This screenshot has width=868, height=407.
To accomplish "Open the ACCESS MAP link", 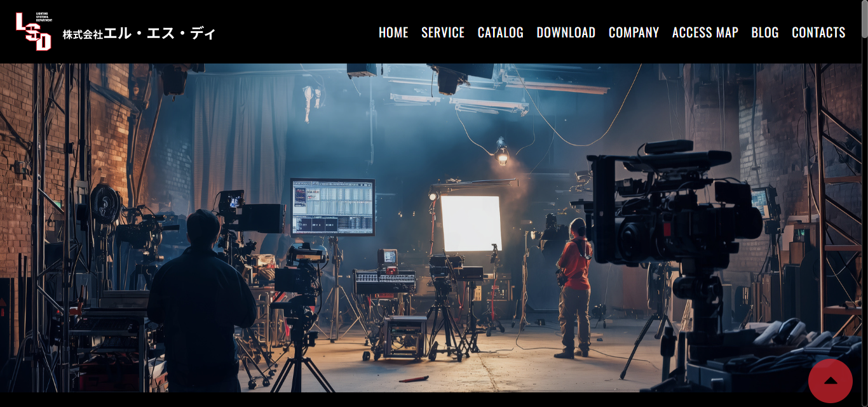I will pos(705,32).
